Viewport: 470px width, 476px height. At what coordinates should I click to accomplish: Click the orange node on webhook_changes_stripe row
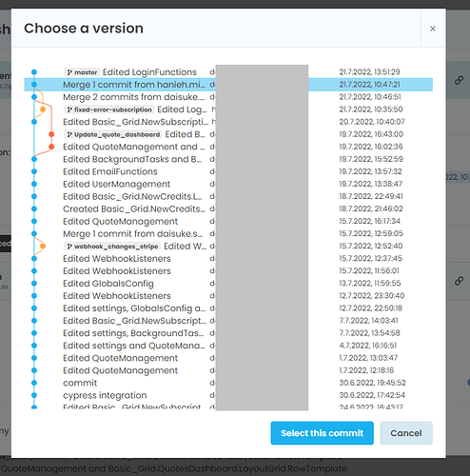(43, 247)
